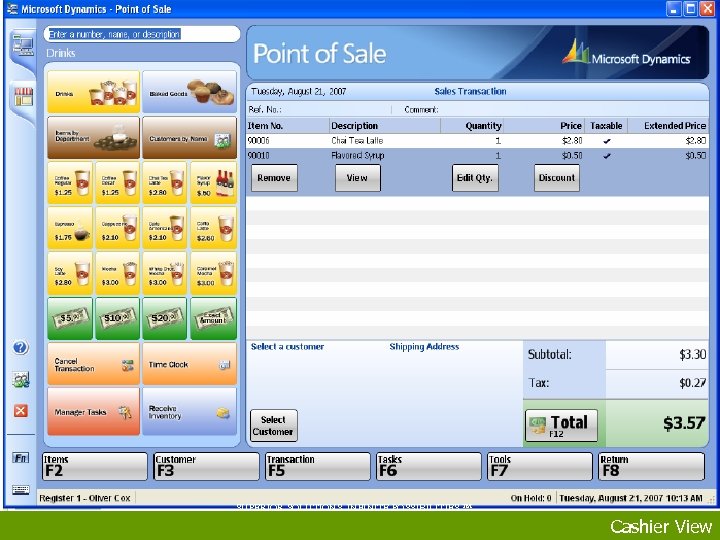
Task: Click the Shipping Address link
Action: (424, 347)
